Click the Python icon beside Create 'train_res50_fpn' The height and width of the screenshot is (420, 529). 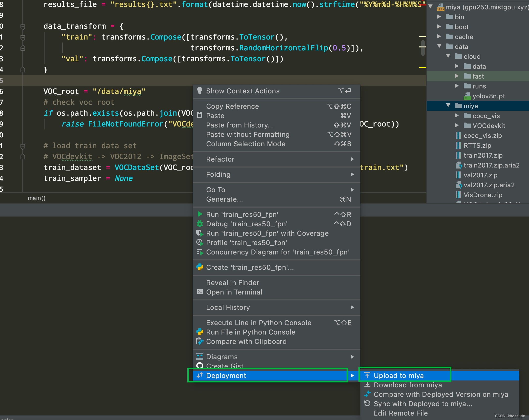pyautogui.click(x=200, y=267)
